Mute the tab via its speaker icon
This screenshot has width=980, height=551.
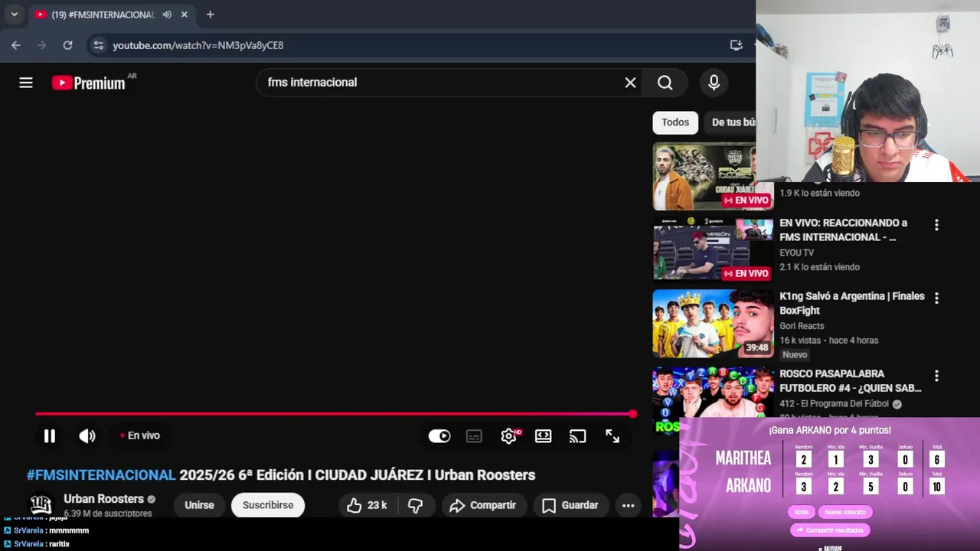[x=167, y=15]
